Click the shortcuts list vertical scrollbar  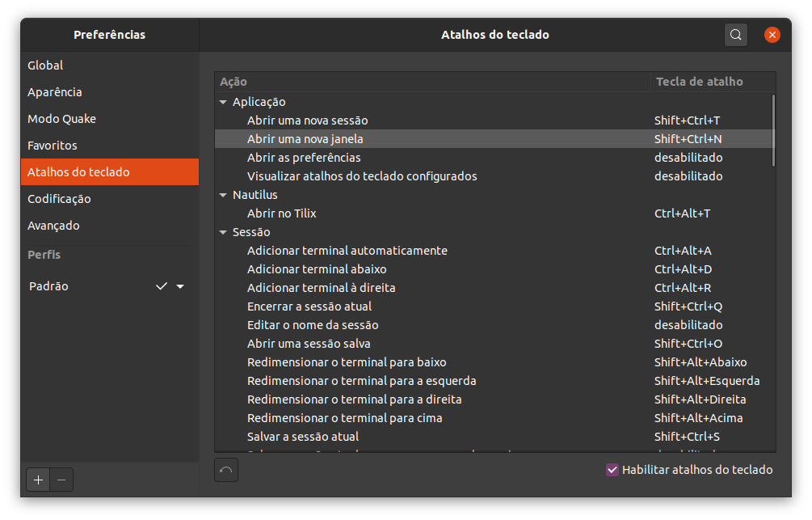pos(773,131)
